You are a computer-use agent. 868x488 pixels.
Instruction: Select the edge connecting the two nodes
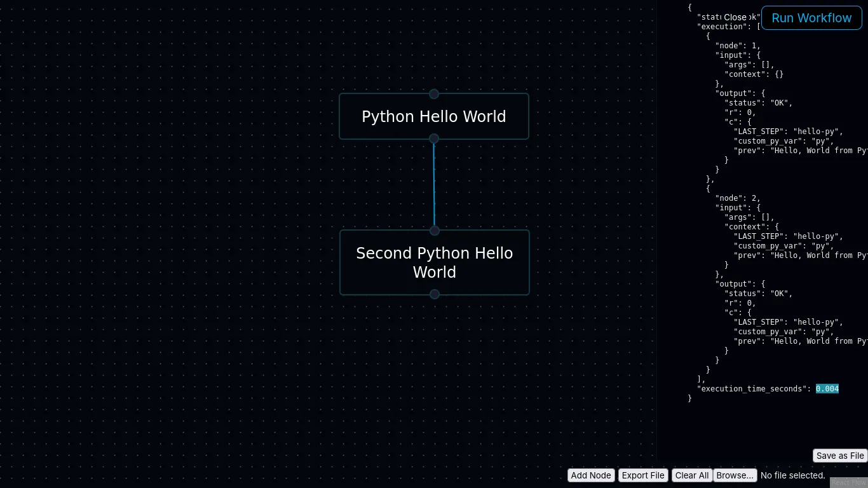coord(434,184)
